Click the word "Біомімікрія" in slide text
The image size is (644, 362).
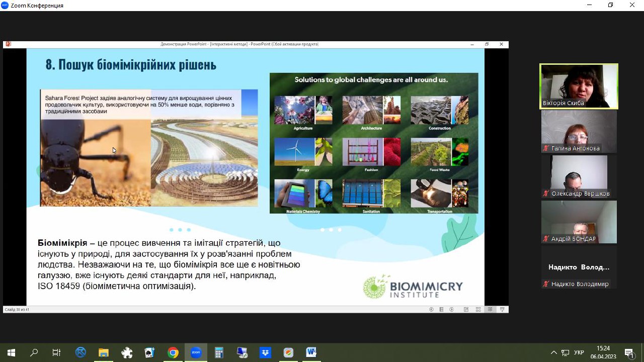click(62, 243)
